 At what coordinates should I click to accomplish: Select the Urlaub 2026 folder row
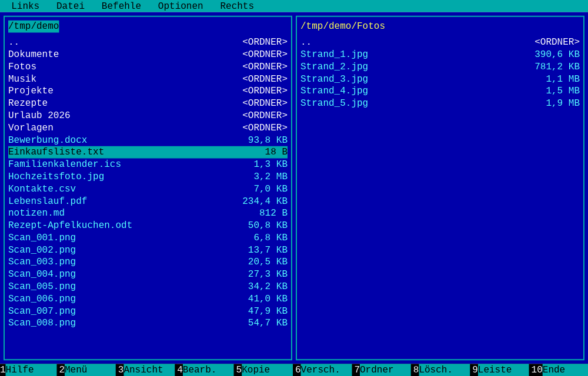pos(148,115)
